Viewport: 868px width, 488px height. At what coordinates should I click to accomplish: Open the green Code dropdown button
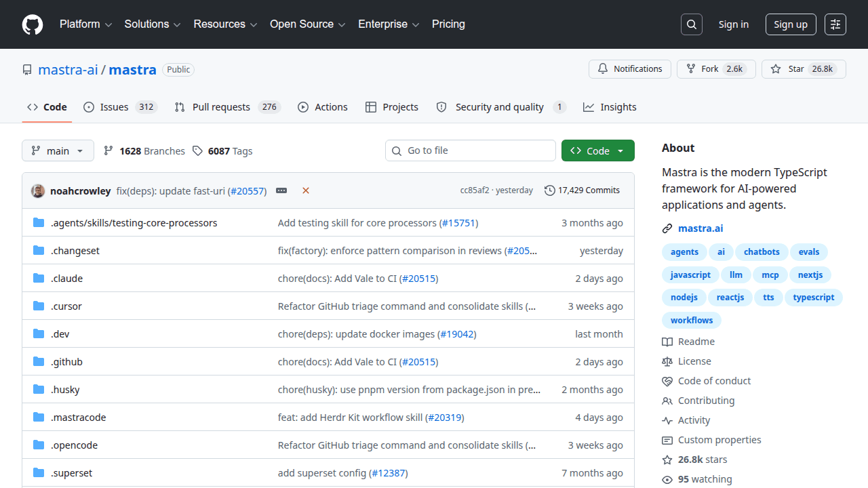598,150
